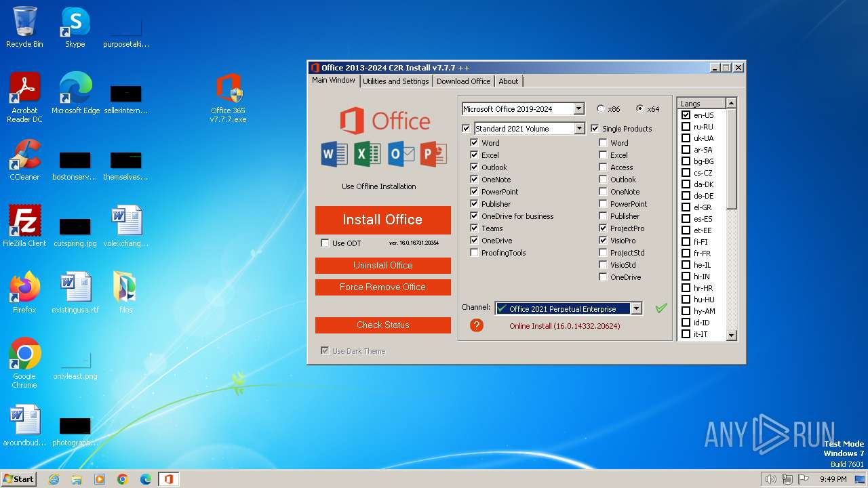This screenshot has width=868, height=488.
Task: Open Acrobat Reader DC desktop icon
Action: (24, 98)
